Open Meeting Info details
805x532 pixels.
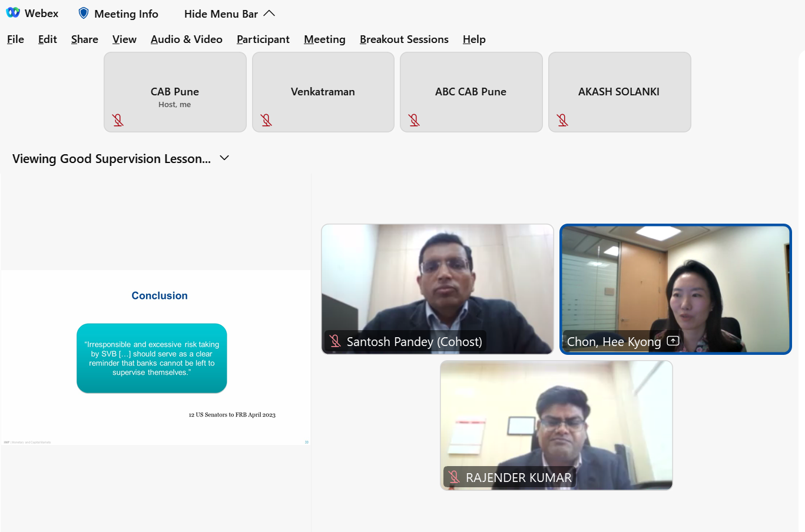[126, 14]
